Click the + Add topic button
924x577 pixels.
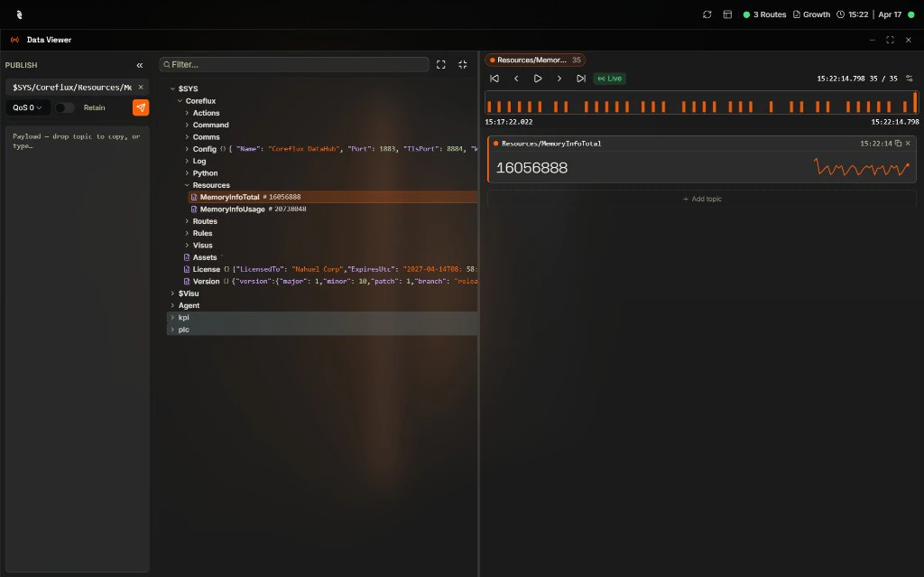coord(702,199)
